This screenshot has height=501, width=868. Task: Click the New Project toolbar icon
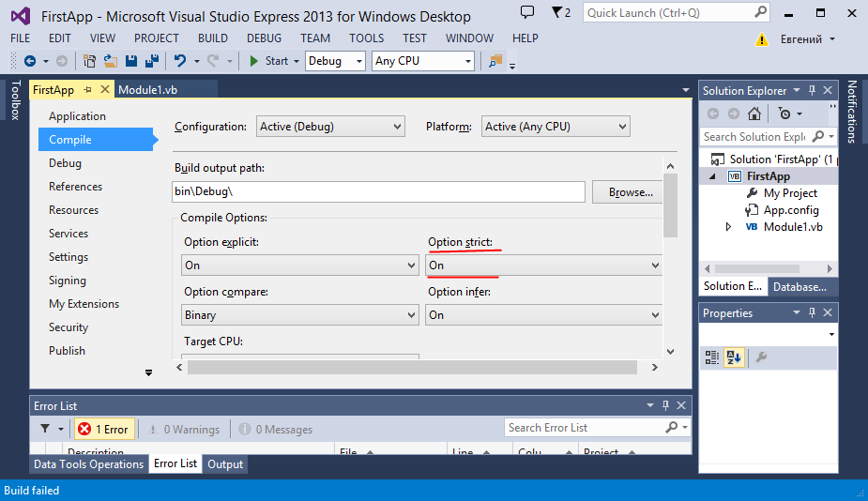[x=89, y=61]
